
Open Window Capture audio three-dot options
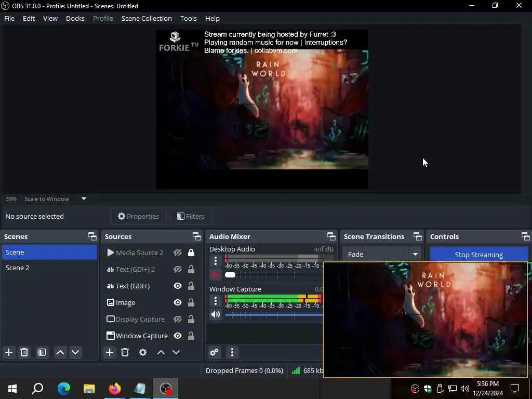pos(215,301)
